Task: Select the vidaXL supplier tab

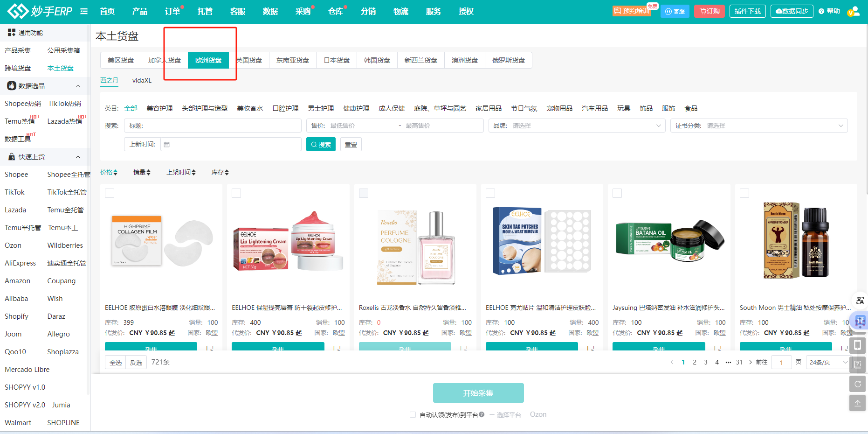Action: tap(142, 80)
